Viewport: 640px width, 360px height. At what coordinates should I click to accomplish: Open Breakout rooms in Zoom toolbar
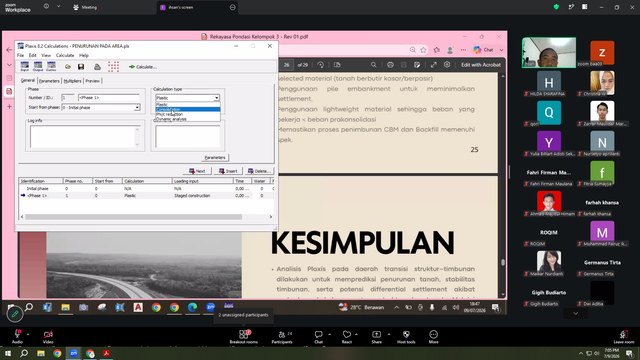244,337
